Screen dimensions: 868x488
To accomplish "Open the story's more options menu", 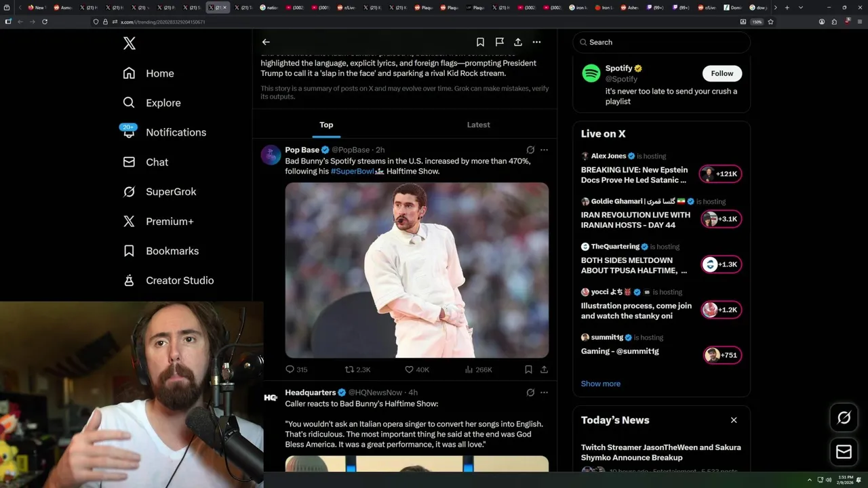I will tap(536, 42).
